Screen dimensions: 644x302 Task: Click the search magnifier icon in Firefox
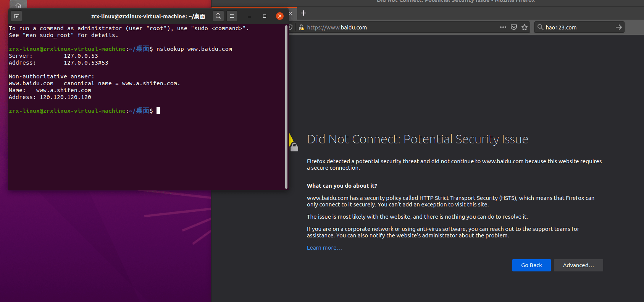540,27
